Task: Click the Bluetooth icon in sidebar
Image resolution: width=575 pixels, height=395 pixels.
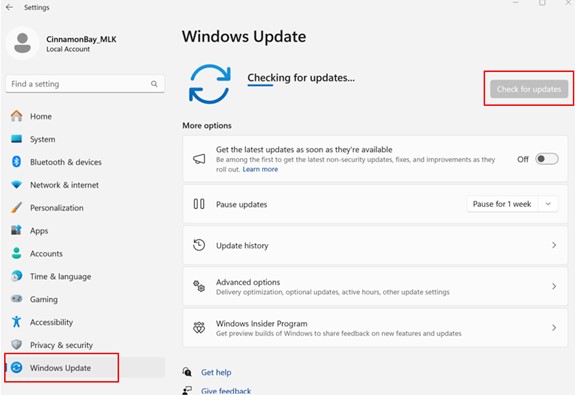Action: pos(17,162)
